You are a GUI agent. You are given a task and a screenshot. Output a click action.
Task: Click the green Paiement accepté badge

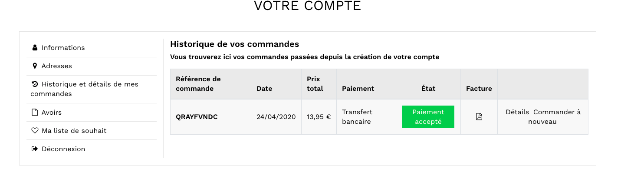[428, 117]
